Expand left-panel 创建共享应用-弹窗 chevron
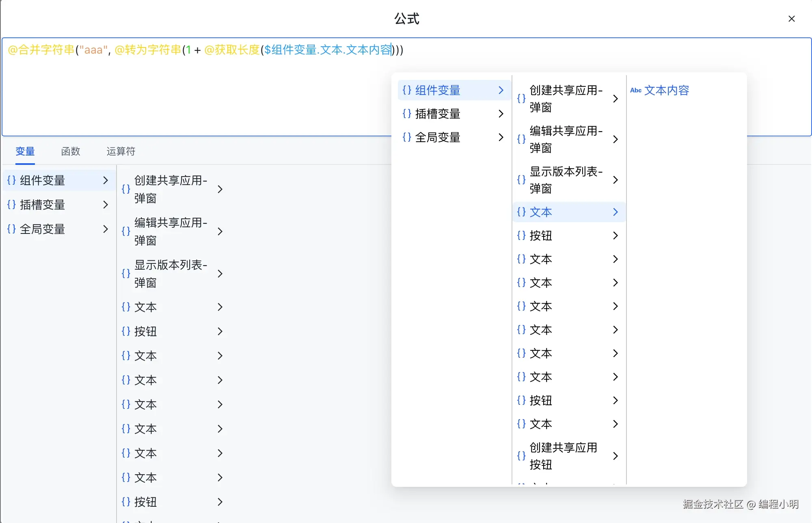Image resolution: width=812 pixels, height=523 pixels. [220, 189]
